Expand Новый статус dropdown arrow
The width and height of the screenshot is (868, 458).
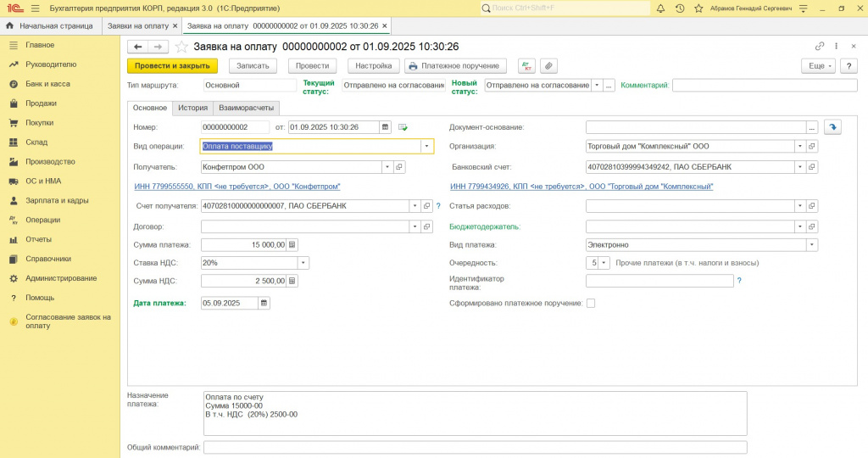click(597, 86)
